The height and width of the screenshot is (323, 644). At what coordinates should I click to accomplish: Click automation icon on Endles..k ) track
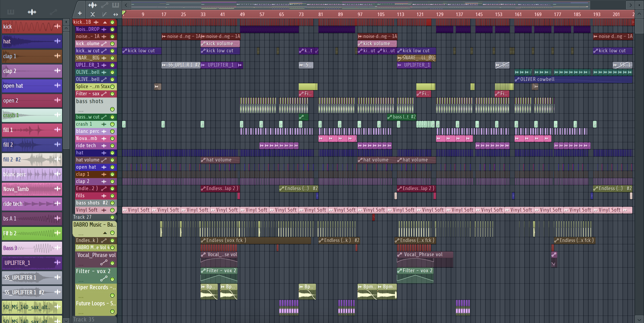[104, 240]
